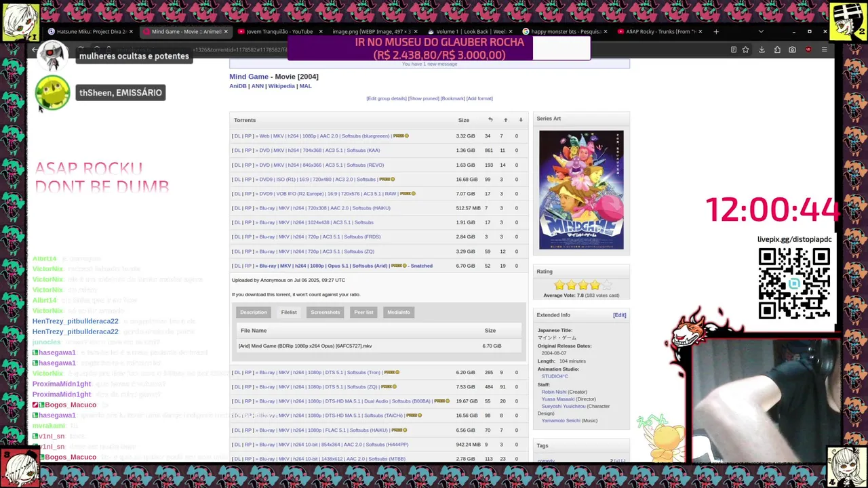Open the MediaInfo tab
The image size is (868, 488).
399,312
